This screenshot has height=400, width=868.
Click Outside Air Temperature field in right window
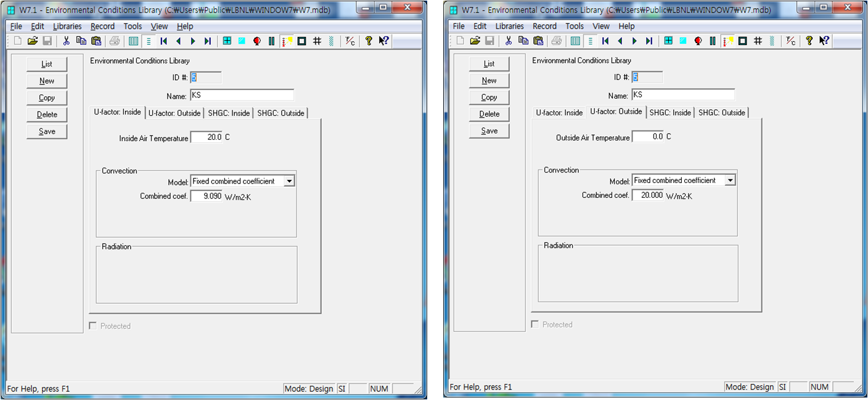tap(649, 137)
